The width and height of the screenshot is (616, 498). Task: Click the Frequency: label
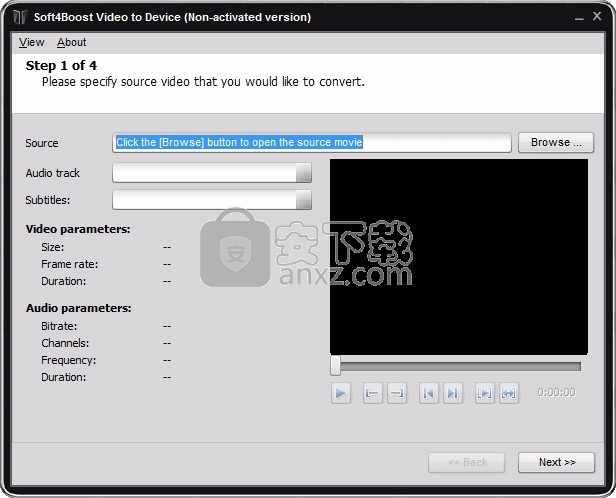click(68, 360)
